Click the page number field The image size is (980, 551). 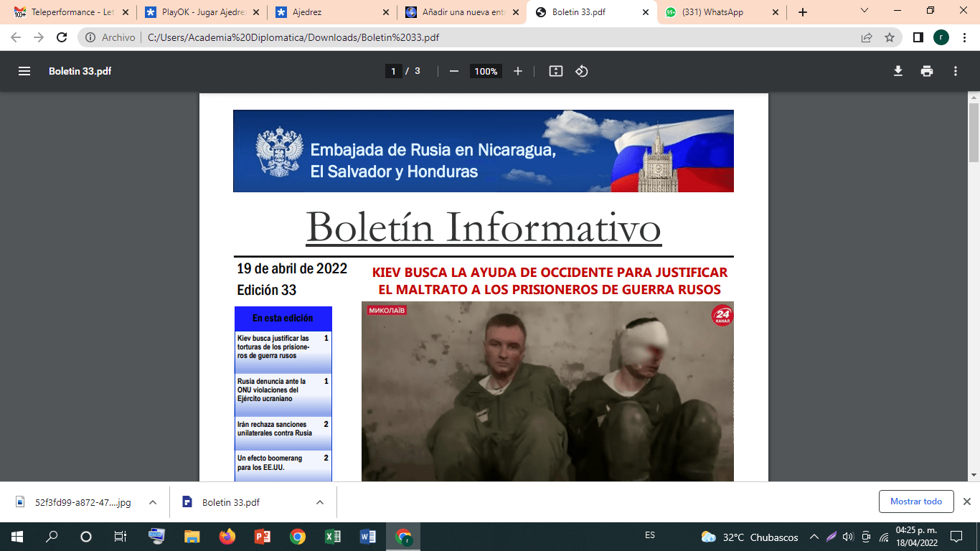point(392,71)
